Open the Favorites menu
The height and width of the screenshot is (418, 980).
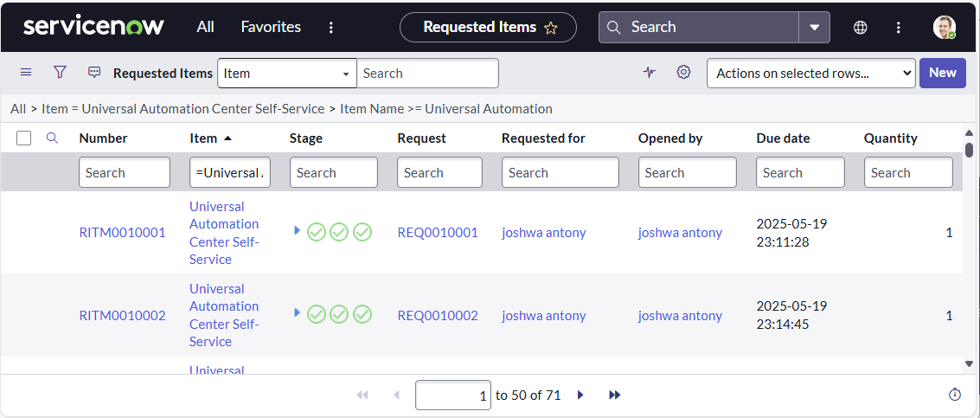(x=271, y=27)
